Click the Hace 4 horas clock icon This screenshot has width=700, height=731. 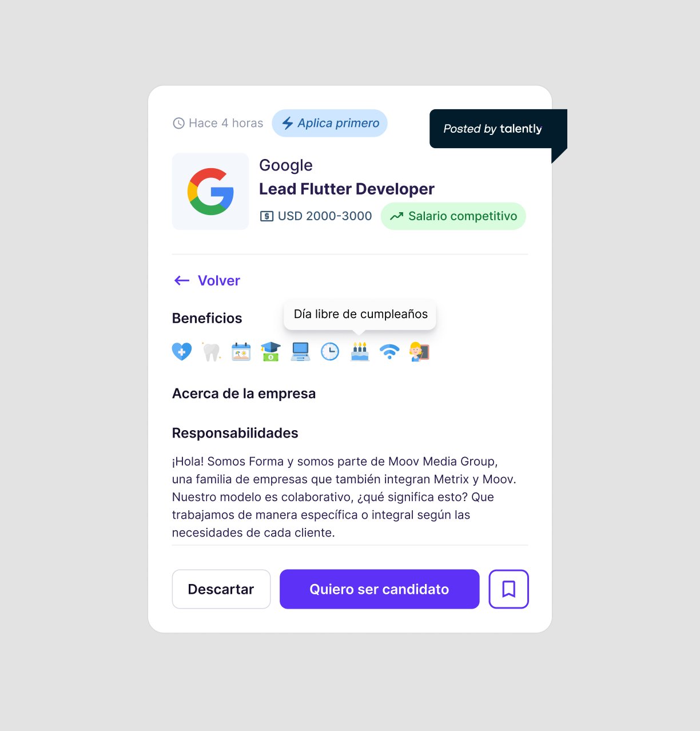179,123
